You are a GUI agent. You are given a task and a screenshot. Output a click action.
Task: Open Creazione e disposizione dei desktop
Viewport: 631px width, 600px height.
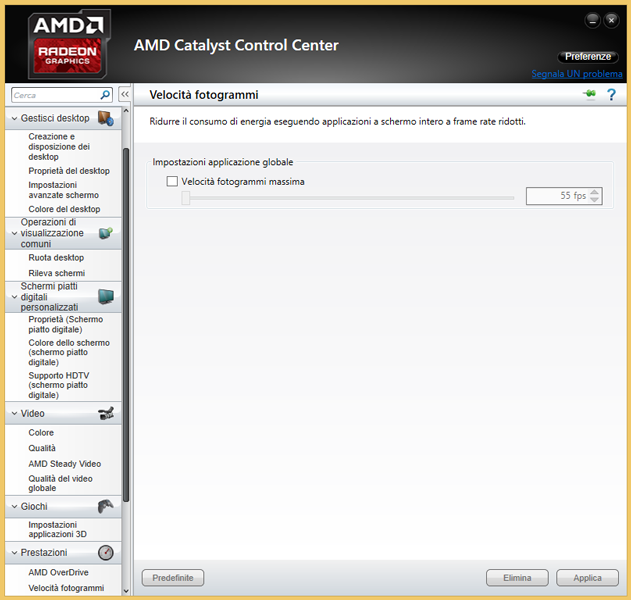pos(59,146)
